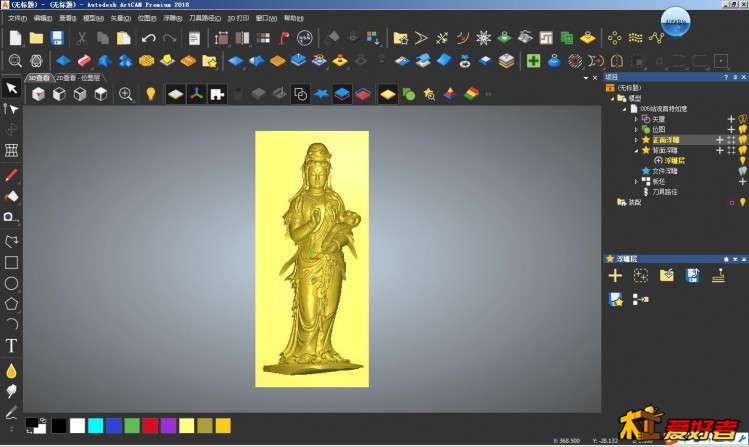
Task: Select the red pencil Paint tool
Action: click(x=11, y=175)
